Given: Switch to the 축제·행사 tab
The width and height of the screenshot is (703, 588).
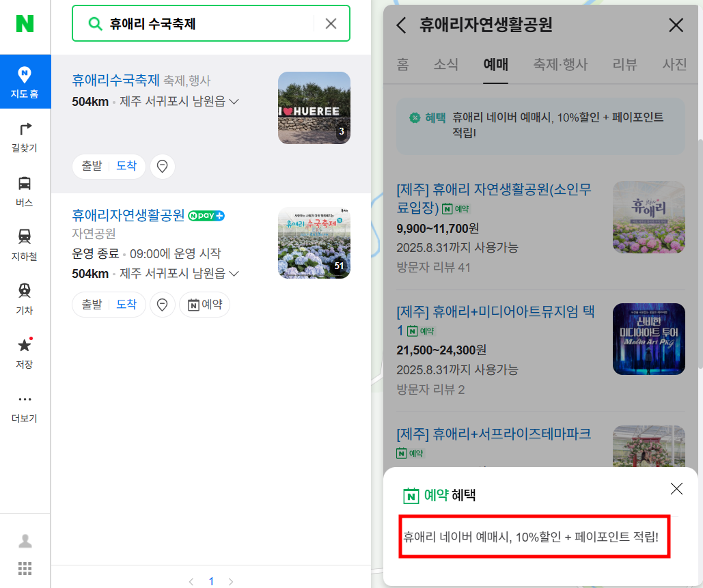Looking at the screenshot, I should (560, 64).
